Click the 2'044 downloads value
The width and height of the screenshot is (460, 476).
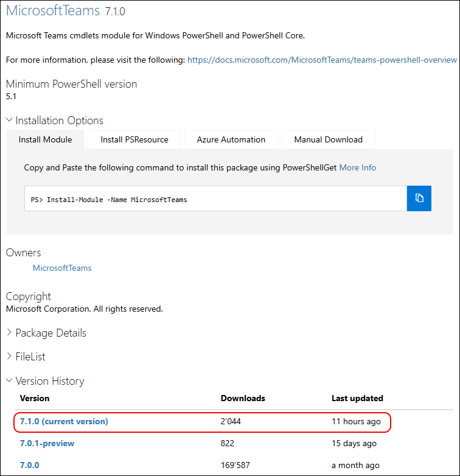pos(231,421)
